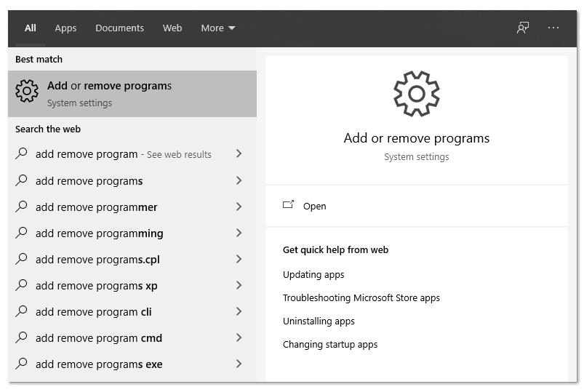Switch to the Documents tab
The height and width of the screenshot is (392, 584).
tap(119, 28)
